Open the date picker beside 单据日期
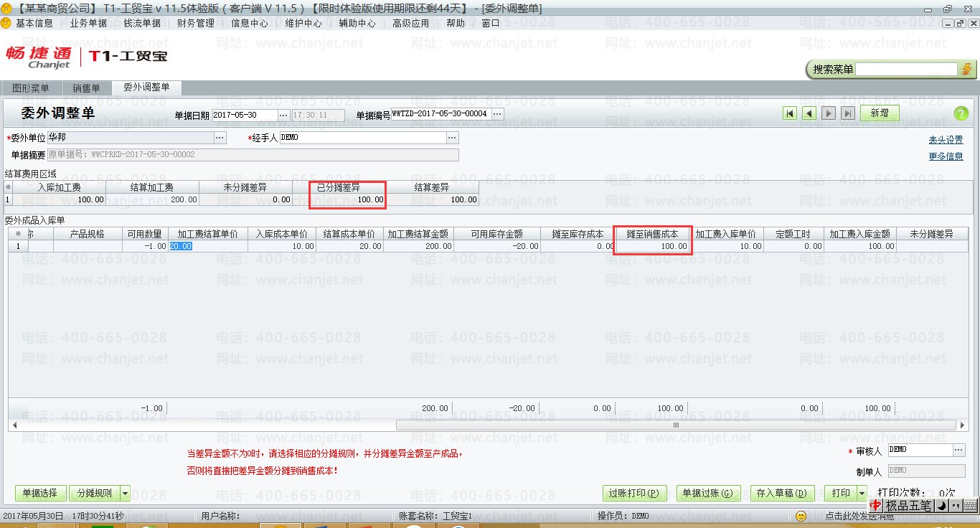The width and height of the screenshot is (980, 528). tap(283, 115)
